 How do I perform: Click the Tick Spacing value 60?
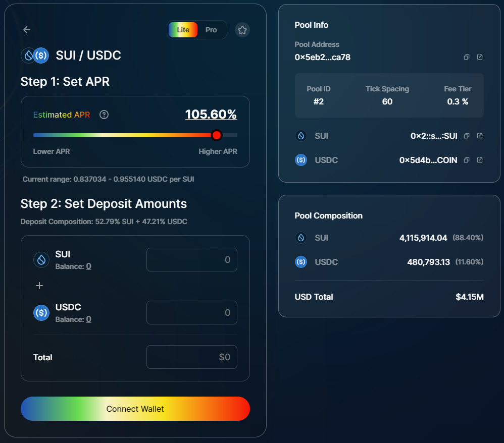pyautogui.click(x=387, y=101)
